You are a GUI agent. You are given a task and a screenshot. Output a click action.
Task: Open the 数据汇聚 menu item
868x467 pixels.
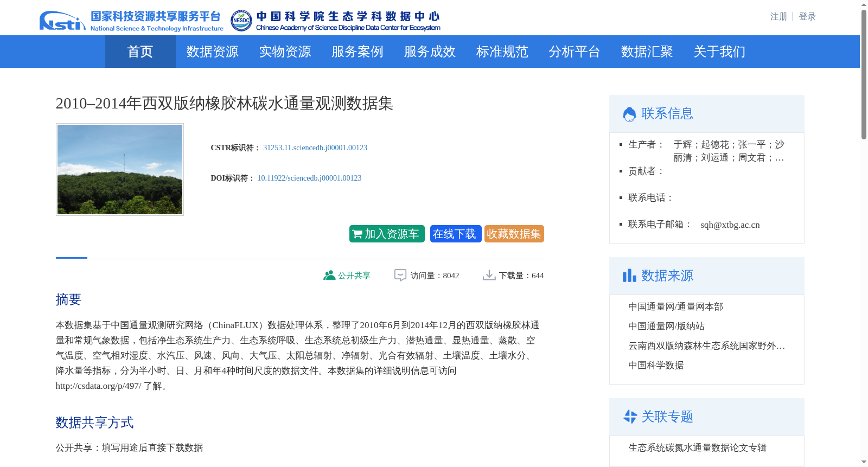coord(647,52)
